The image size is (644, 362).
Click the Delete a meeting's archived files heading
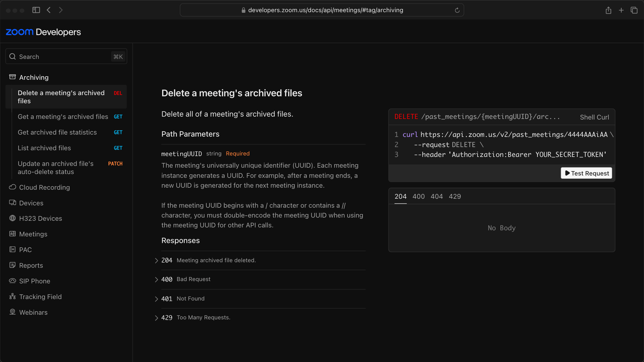232,93
